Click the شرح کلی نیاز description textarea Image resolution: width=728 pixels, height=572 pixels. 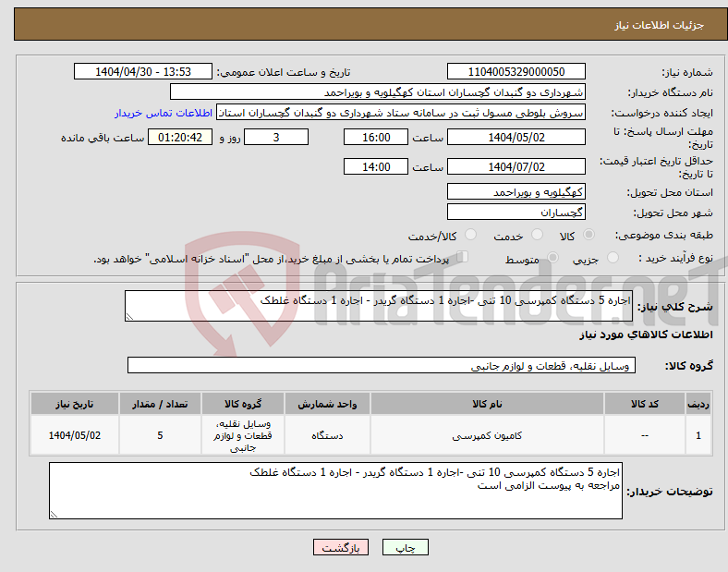379,306
